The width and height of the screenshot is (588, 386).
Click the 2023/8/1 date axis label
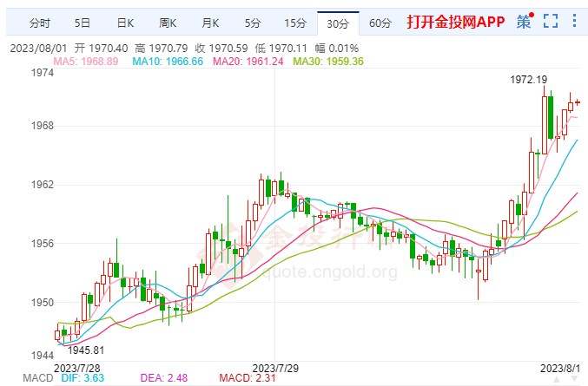[560, 368]
